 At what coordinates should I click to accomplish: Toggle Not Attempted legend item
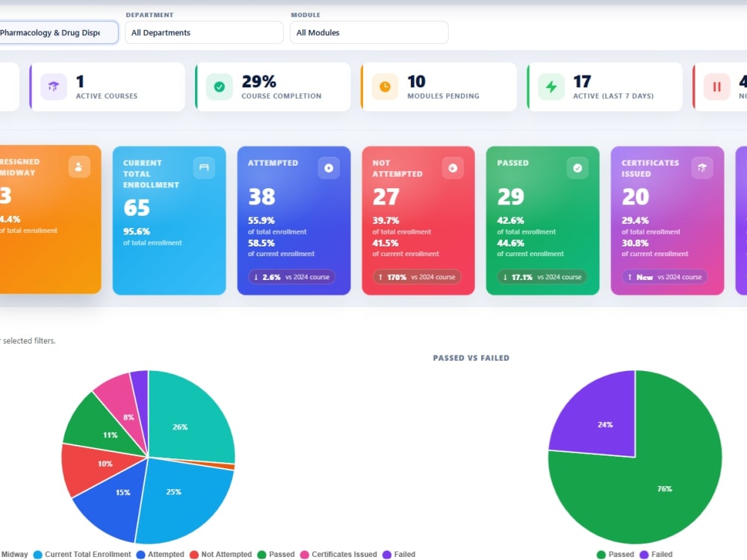[x=220, y=554]
